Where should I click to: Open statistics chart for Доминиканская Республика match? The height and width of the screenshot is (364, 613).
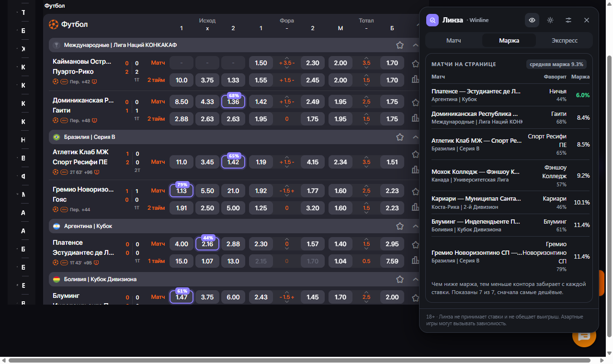click(x=415, y=119)
